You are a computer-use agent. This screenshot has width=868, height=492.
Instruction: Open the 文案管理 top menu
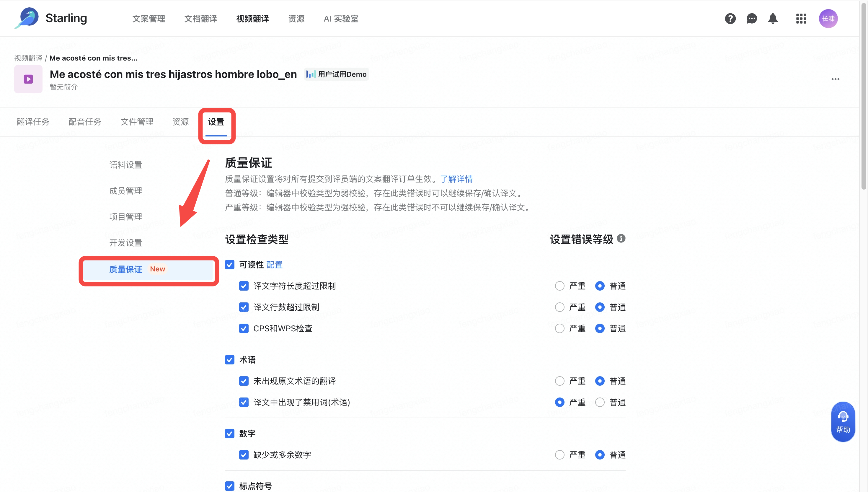149,19
